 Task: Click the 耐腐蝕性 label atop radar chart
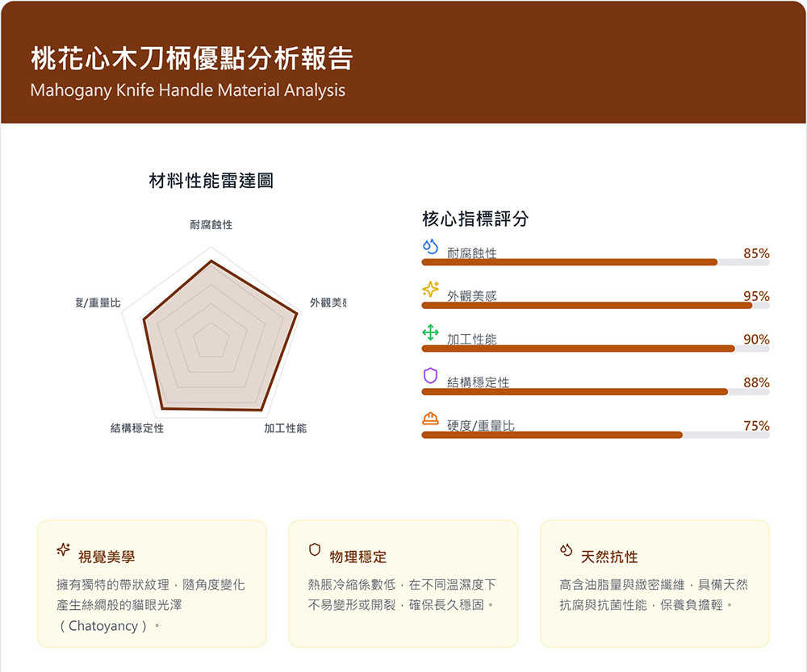(x=211, y=224)
